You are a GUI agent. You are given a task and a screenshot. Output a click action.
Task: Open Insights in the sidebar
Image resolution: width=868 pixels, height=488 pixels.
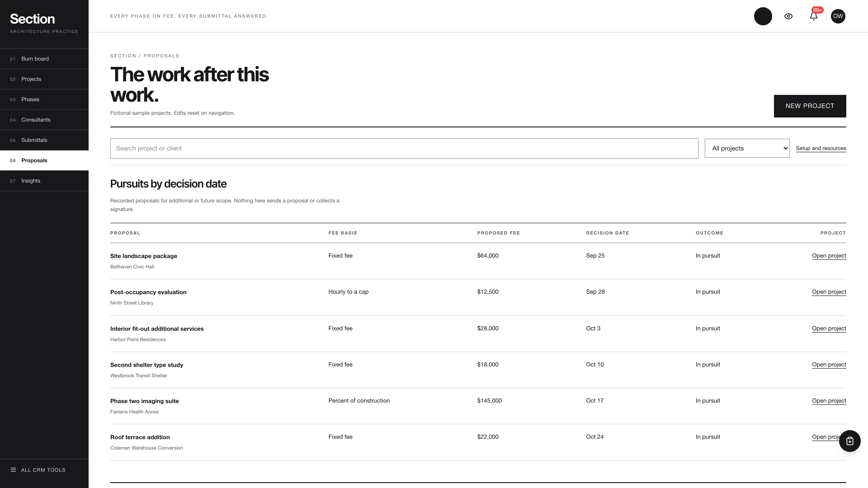44,181
